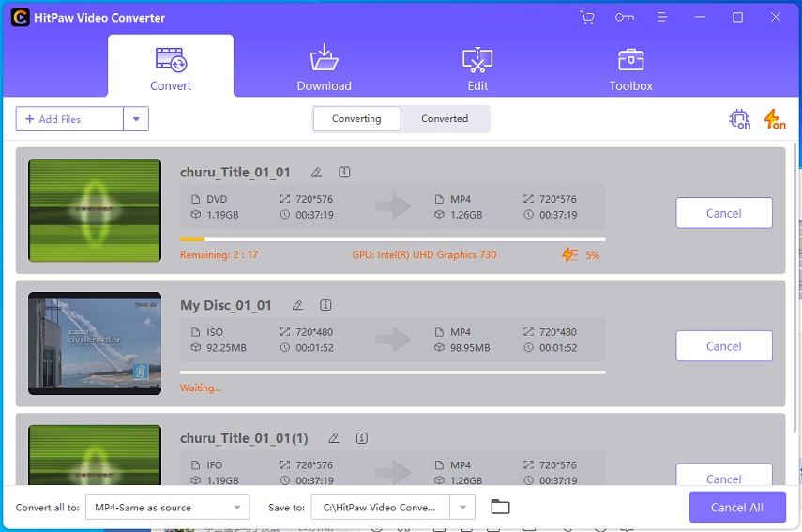Click the 'Remaining: 2 : 17' text
The height and width of the screenshot is (532, 802).
219,255
